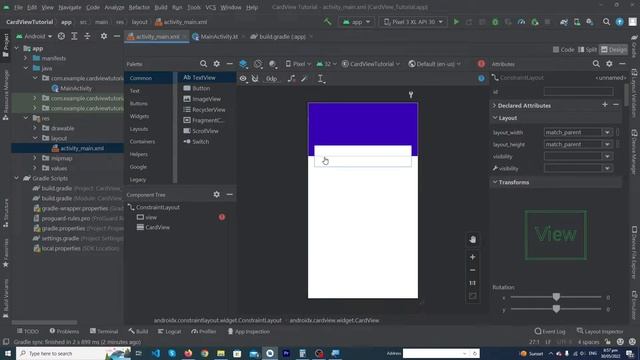Open the layout_height value dropdown
Image resolution: width=640 pixels, height=360 pixels.
[607, 144]
